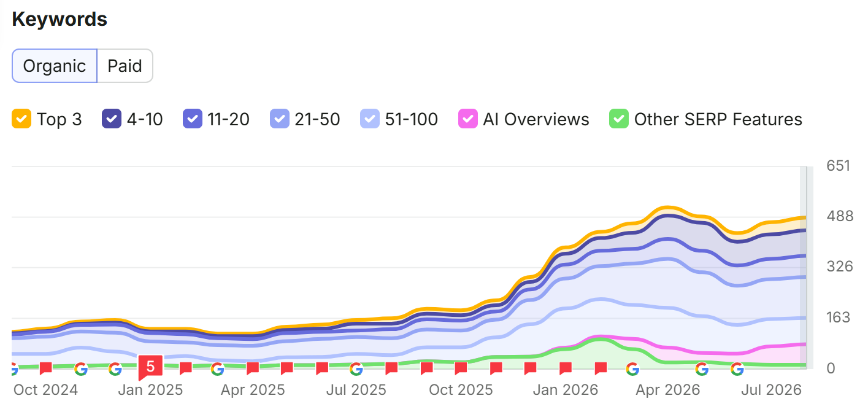Open the red note flag above Oct 2024
868x417 pixels.
coord(45,368)
